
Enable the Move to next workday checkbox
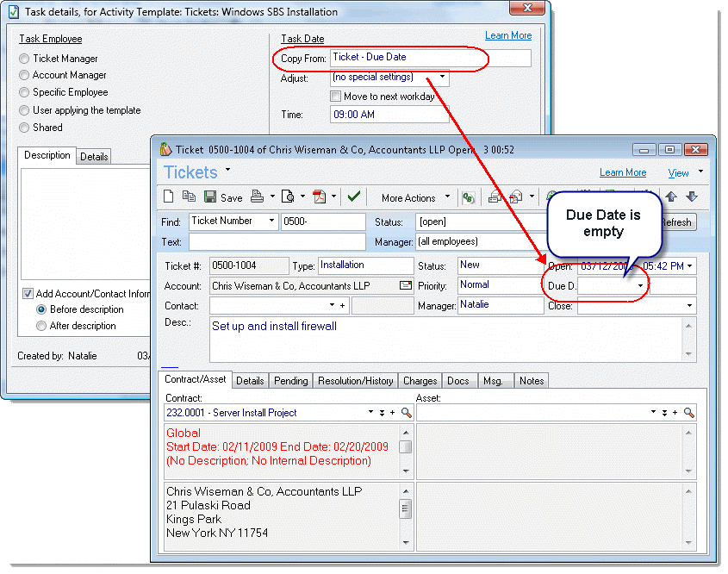(336, 97)
